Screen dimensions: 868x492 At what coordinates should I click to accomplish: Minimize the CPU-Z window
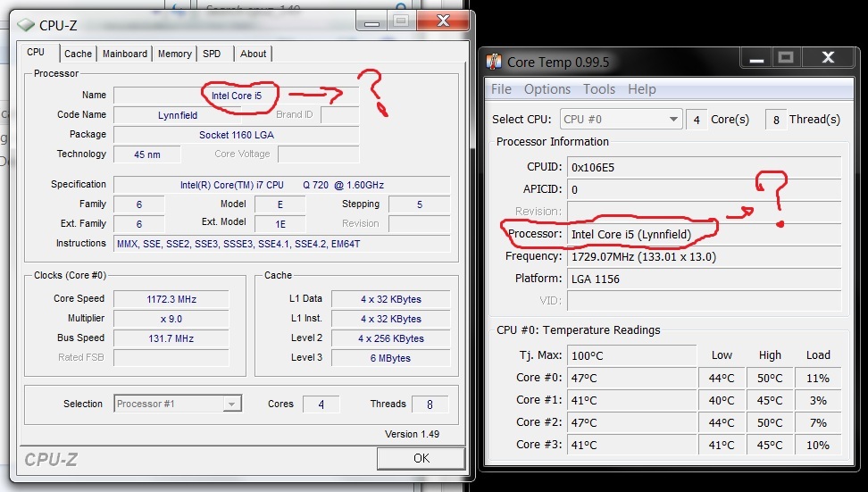pyautogui.click(x=372, y=22)
